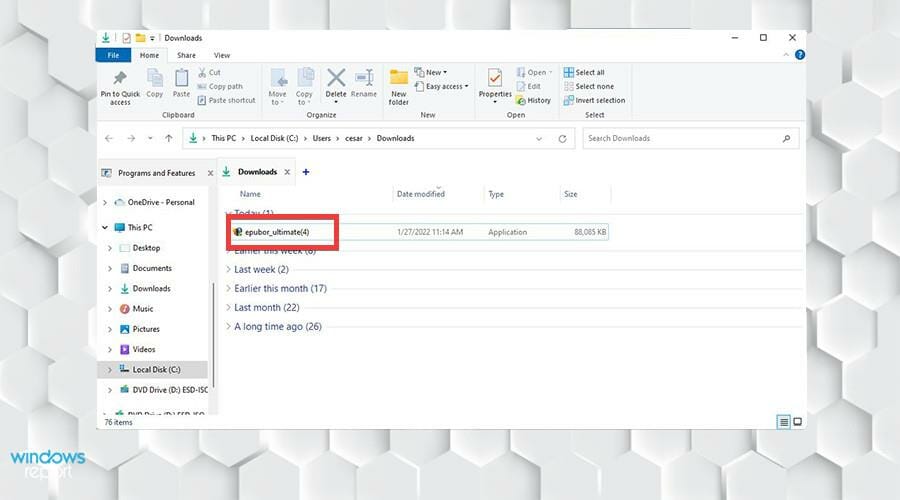Click the Help question mark icon

pos(800,55)
